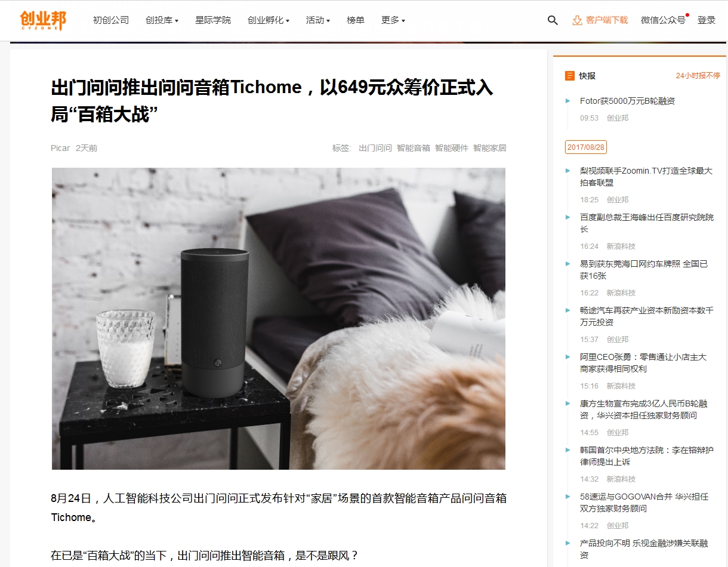The width and height of the screenshot is (728, 567).
Task: Expand the 创投库 dropdown menu
Action: point(162,20)
